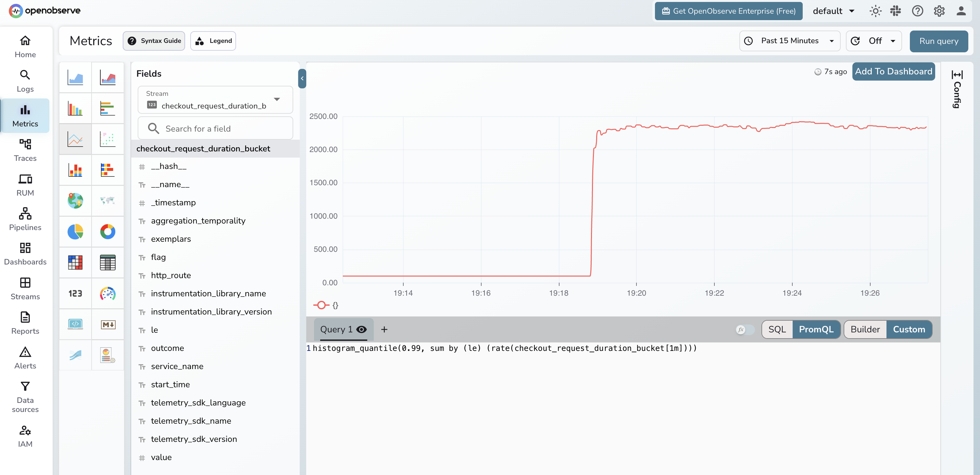
Task: Expand the Config side panel
Action: point(957,89)
